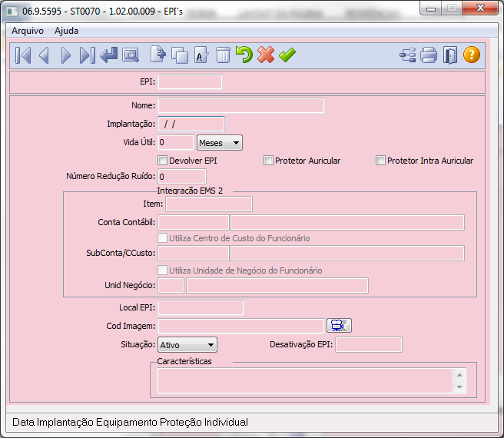The image size is (504, 438).
Task: Print with the printer icon
Action: (x=429, y=55)
